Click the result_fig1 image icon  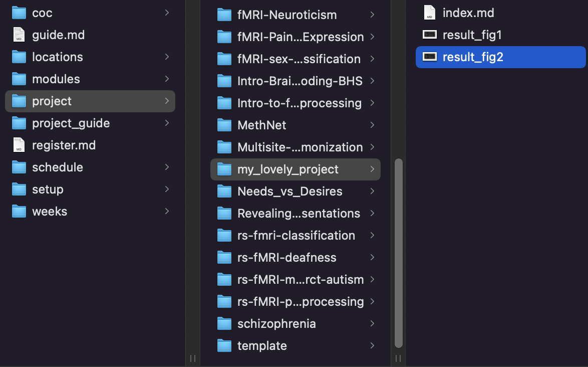click(x=429, y=35)
